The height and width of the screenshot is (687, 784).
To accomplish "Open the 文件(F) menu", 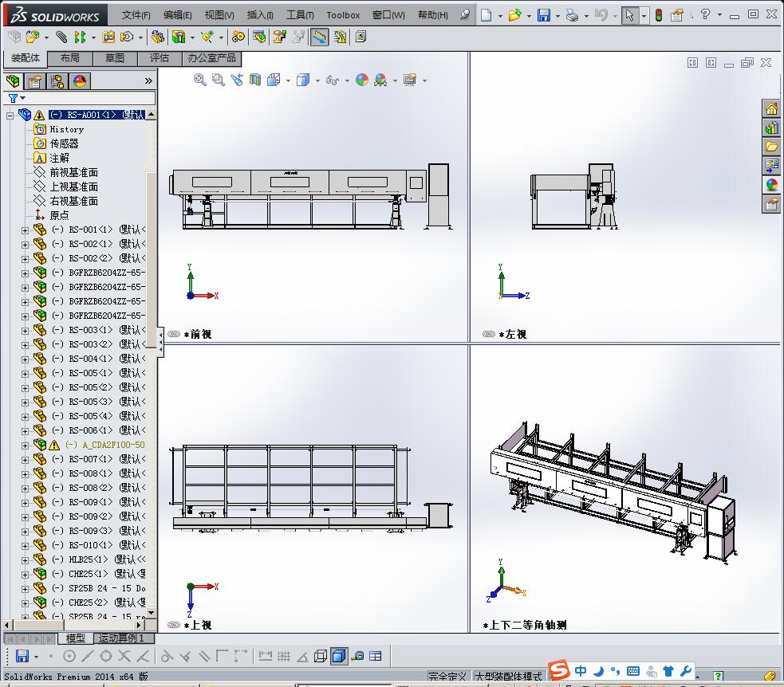I will (x=136, y=15).
